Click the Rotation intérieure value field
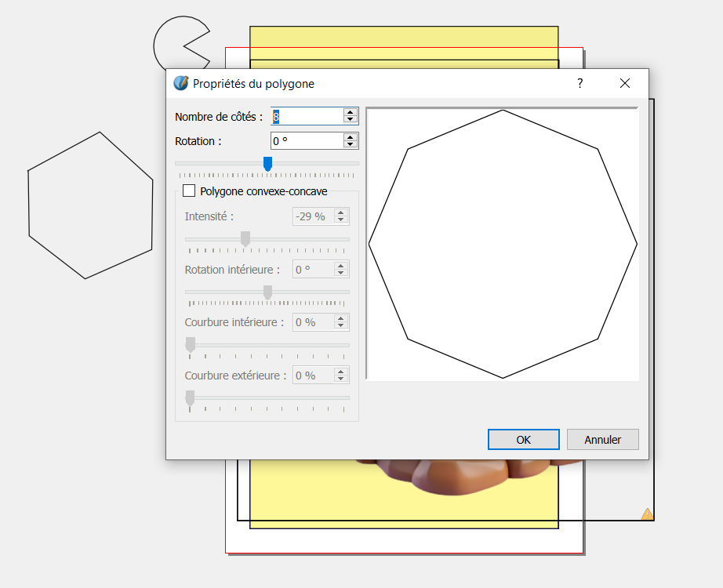This screenshot has width=723, height=588. tap(313, 270)
